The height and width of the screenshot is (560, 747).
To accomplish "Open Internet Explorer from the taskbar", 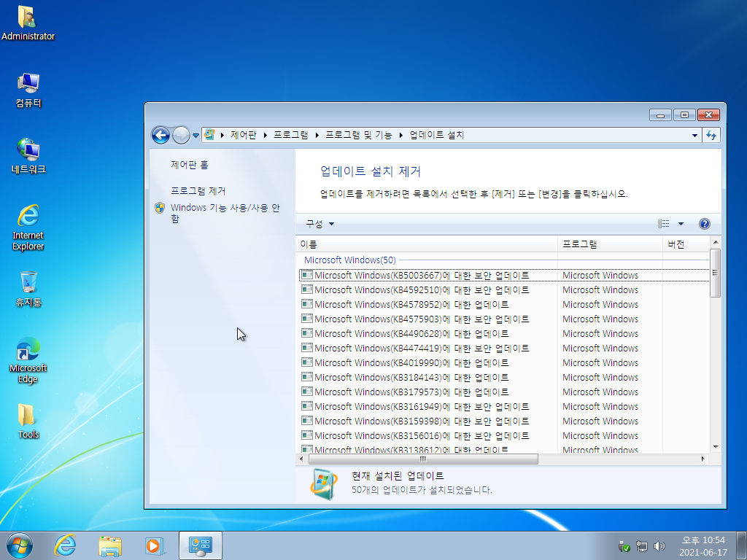I will pyautogui.click(x=65, y=545).
